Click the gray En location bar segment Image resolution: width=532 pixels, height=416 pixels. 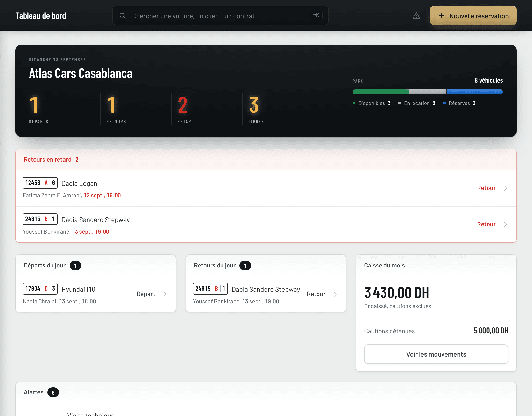[x=428, y=92]
